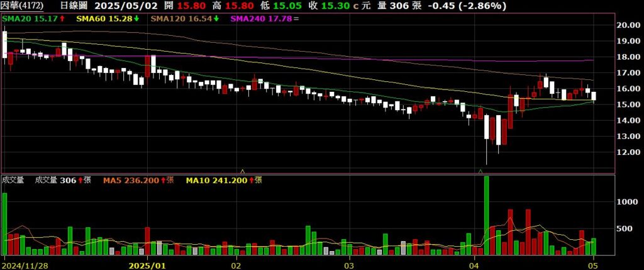Select the 日線圖 chart type label
Viewport: 644px width, 270px height.
[75, 6]
